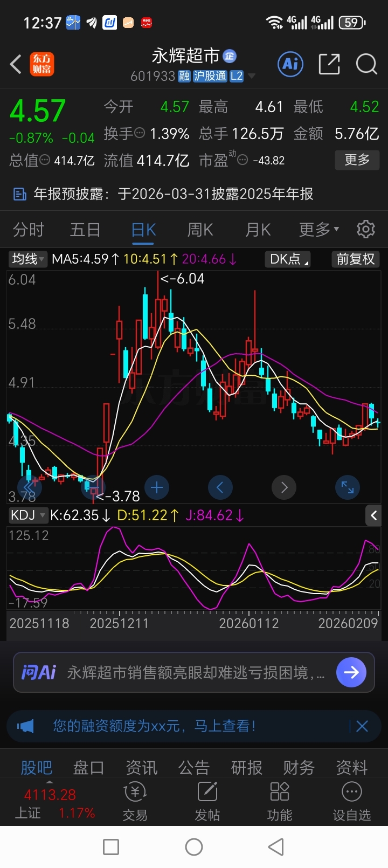Tap the Android back navigation button
The height and width of the screenshot is (868, 388).
click(276, 847)
